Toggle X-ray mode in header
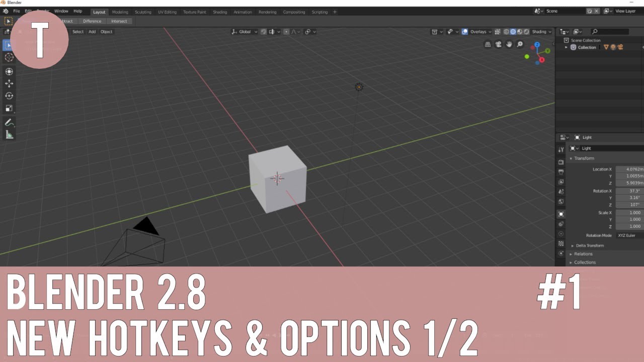Image resolution: width=644 pixels, height=362 pixels. pos(498,32)
